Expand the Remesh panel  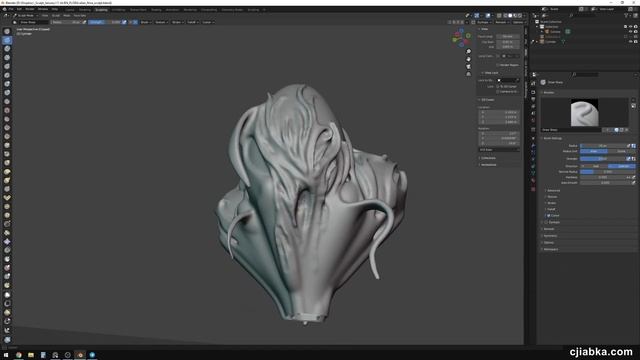click(x=549, y=229)
